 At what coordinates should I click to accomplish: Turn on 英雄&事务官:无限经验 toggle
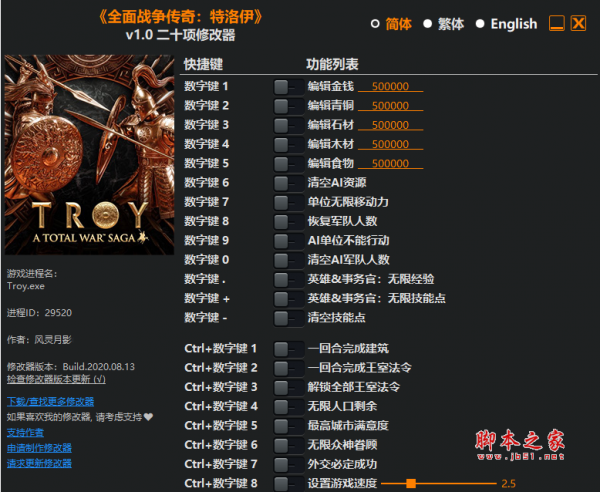coord(289,279)
